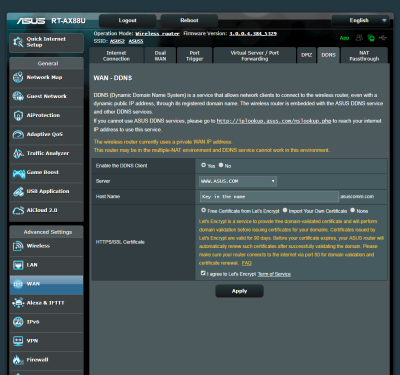Click the Logout button
This screenshot has height=375, width=400.
[x=128, y=21]
